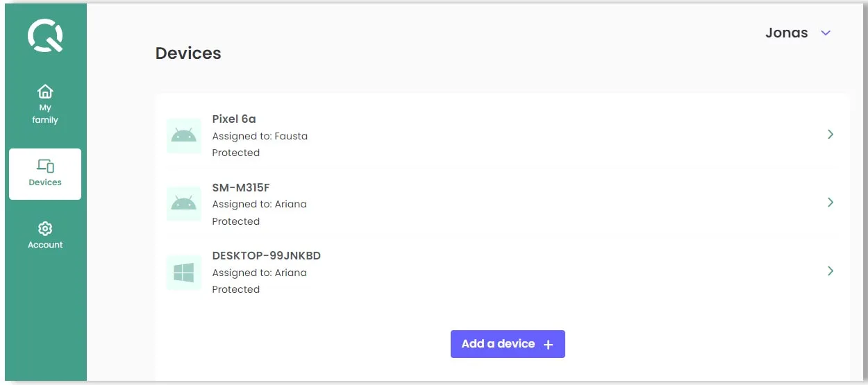
Task: Open the DESKTOP-99JNKBD device name
Action: pyautogui.click(x=266, y=256)
